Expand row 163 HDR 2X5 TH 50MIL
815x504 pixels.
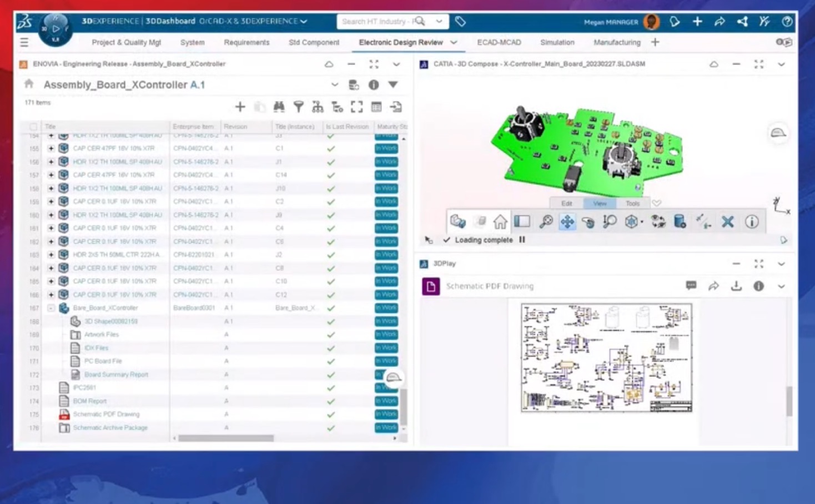pos(51,255)
